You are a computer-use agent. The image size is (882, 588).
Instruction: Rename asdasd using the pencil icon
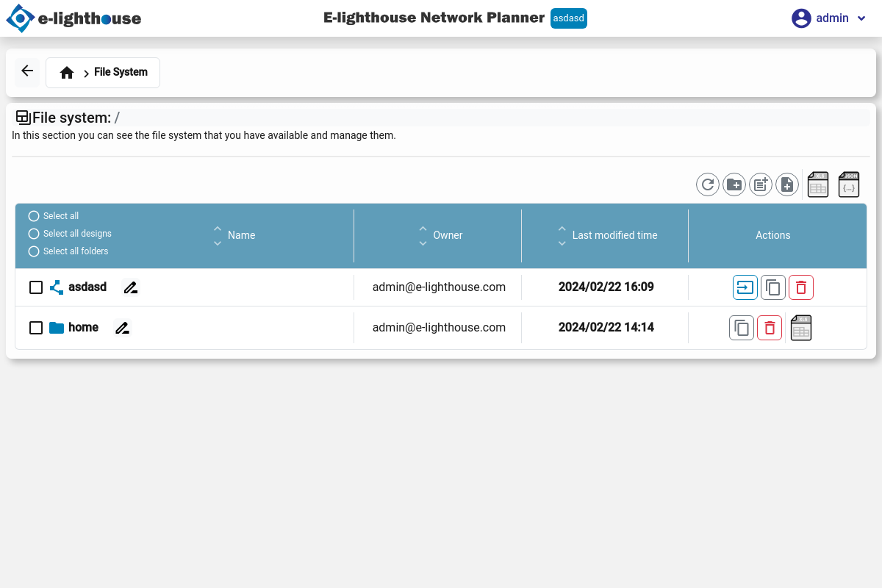pyautogui.click(x=131, y=287)
